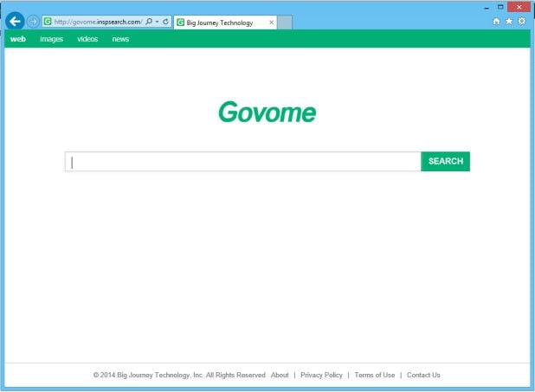
Task: Switch to news search category
Action: pos(120,39)
